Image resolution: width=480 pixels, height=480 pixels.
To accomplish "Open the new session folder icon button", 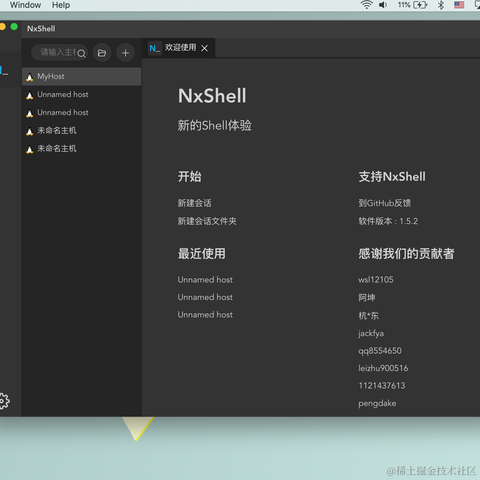I will point(102,53).
